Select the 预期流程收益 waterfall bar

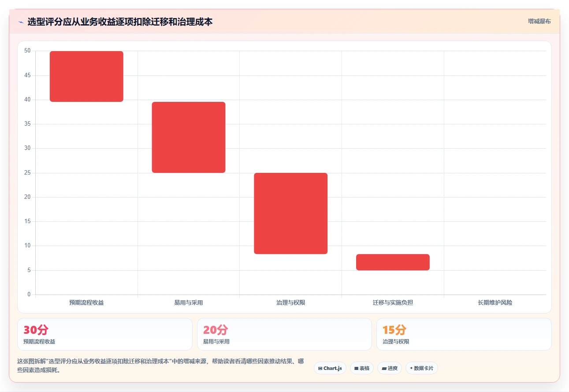coord(86,76)
